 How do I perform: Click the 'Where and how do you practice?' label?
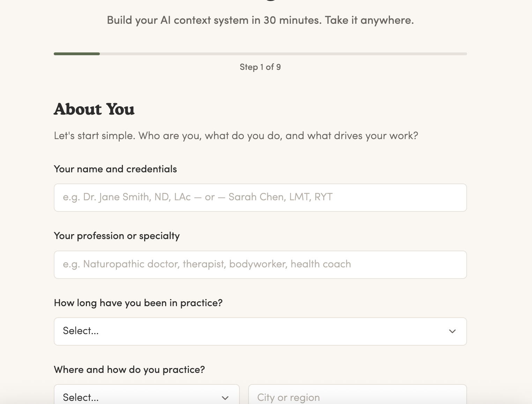point(130,369)
